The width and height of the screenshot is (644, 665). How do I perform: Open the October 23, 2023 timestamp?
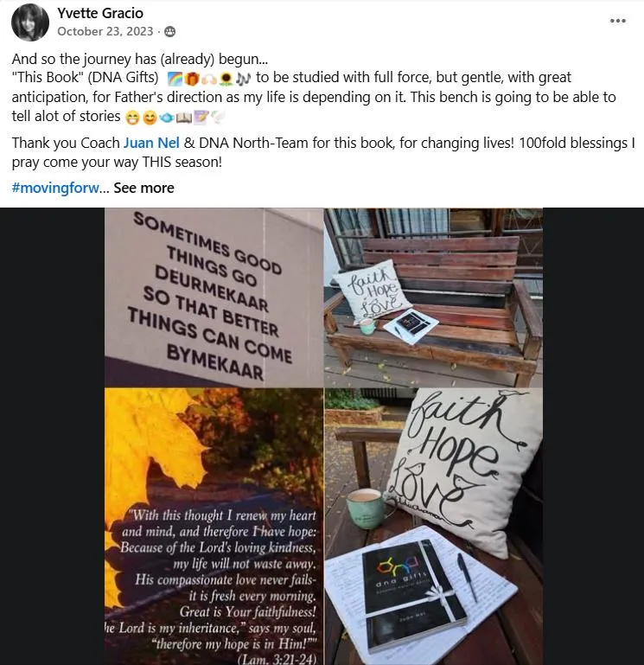pyautogui.click(x=105, y=32)
